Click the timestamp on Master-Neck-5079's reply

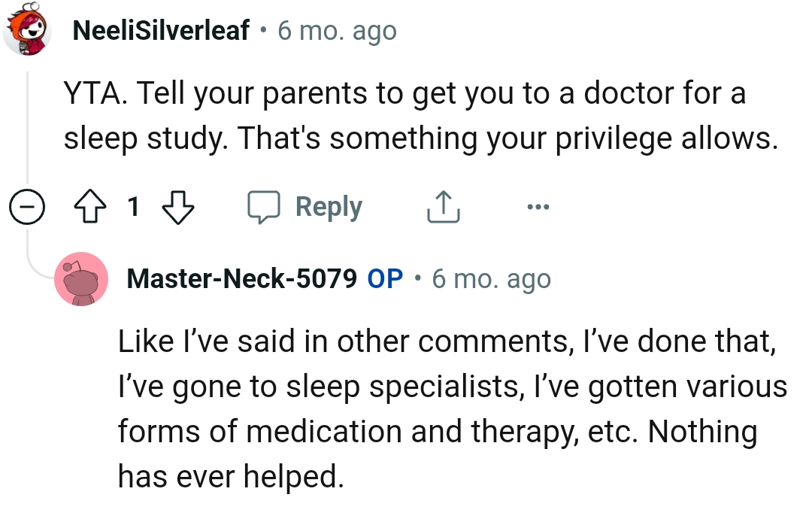tap(491, 279)
